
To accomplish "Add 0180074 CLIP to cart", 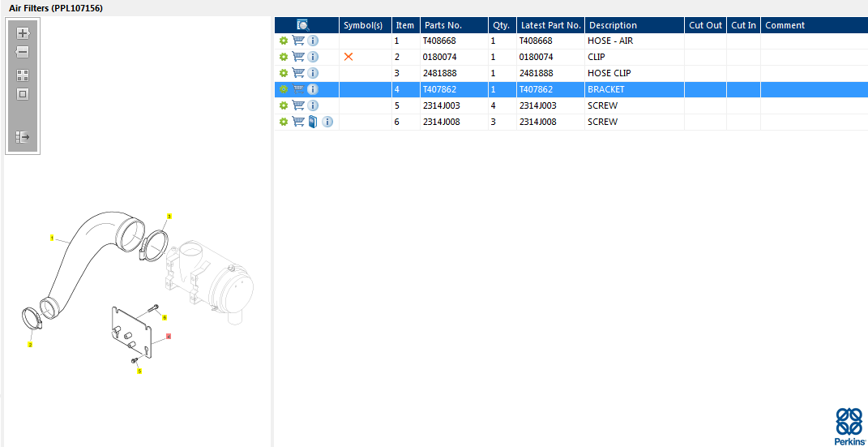I will click(x=298, y=57).
